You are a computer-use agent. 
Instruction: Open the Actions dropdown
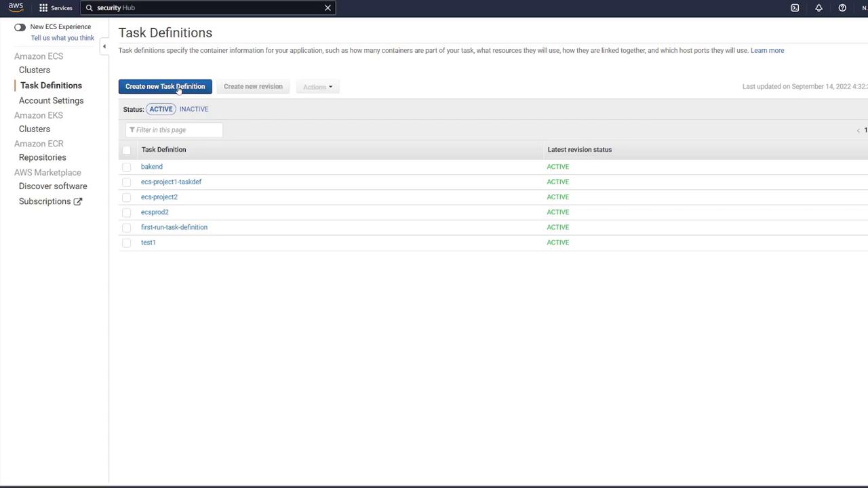point(317,87)
